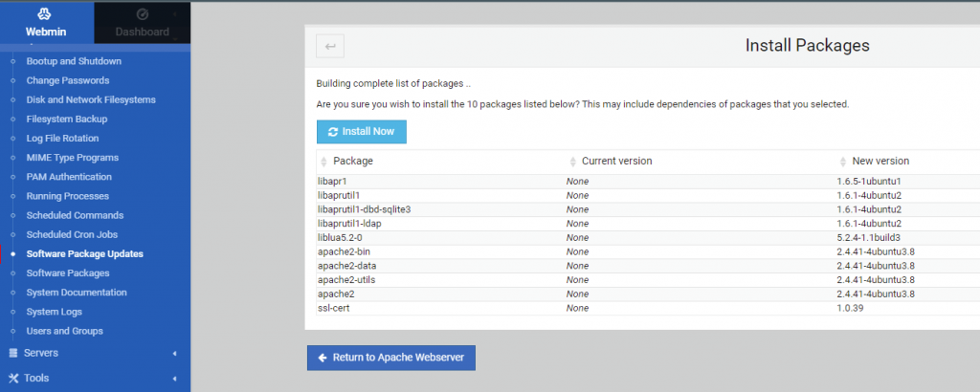The height and width of the screenshot is (392, 980).
Task: Sort by New version column sort icon
Action: point(843,162)
